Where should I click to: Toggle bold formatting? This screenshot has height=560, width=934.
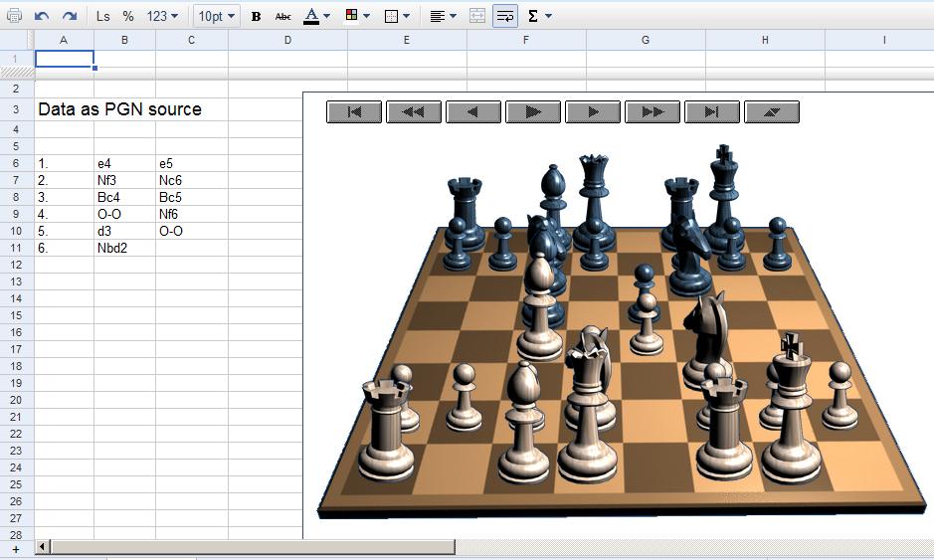tap(257, 16)
